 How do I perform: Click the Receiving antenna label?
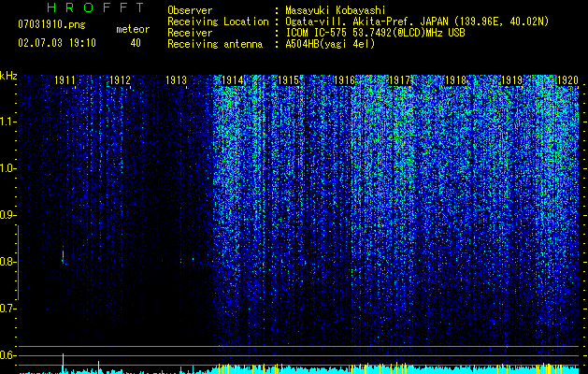(x=215, y=44)
